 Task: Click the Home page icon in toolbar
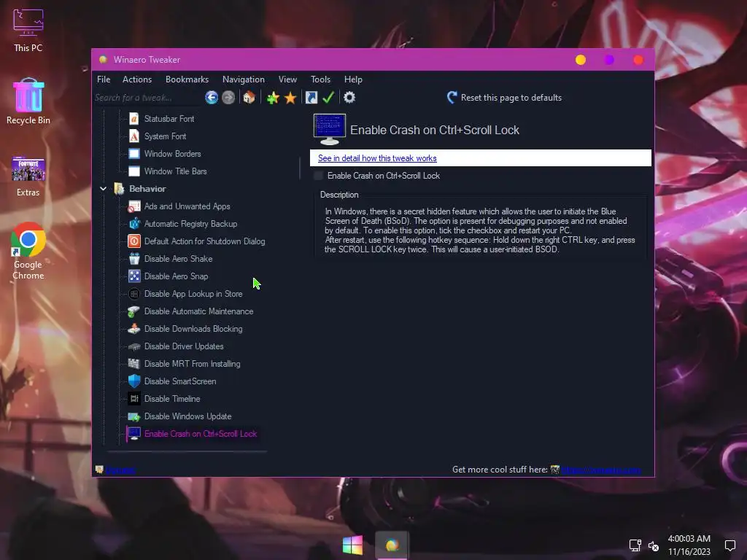(x=249, y=98)
